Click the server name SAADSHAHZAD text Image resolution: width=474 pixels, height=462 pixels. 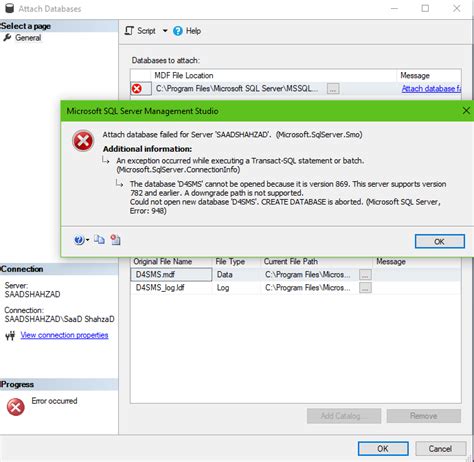32,294
